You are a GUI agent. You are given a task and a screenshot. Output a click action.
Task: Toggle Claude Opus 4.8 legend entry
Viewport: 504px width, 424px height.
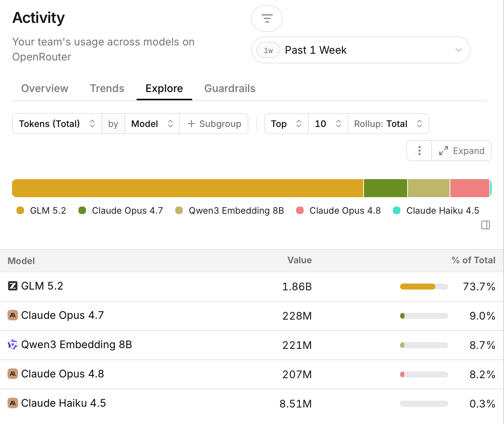tap(339, 210)
